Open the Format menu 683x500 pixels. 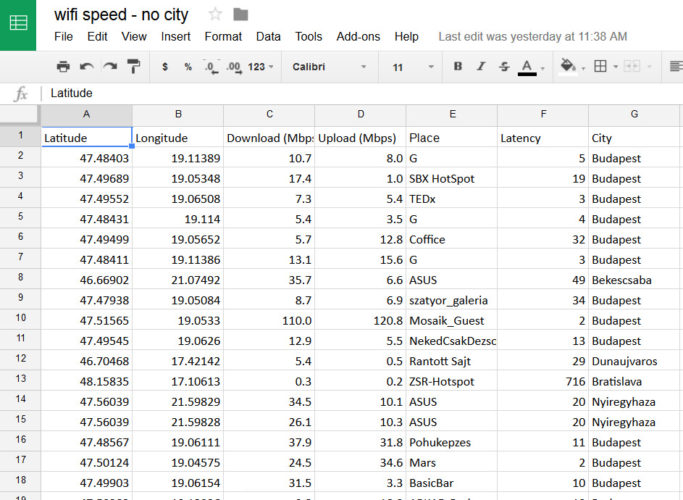click(x=223, y=37)
